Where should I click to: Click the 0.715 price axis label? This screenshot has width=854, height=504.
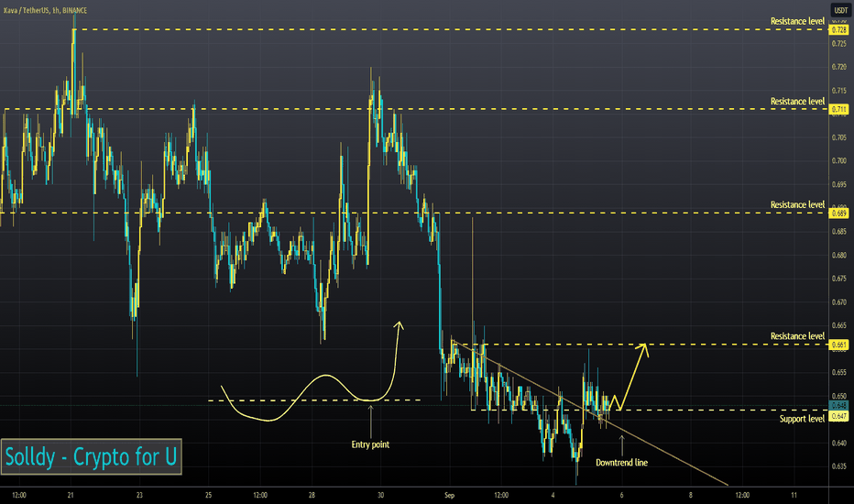tap(839, 90)
